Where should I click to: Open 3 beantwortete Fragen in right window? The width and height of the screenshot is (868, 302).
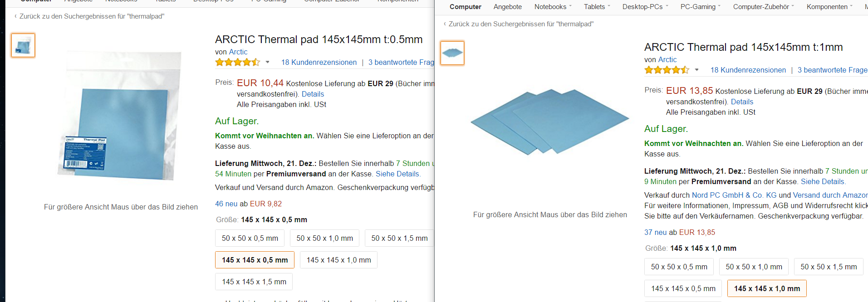tap(833, 70)
